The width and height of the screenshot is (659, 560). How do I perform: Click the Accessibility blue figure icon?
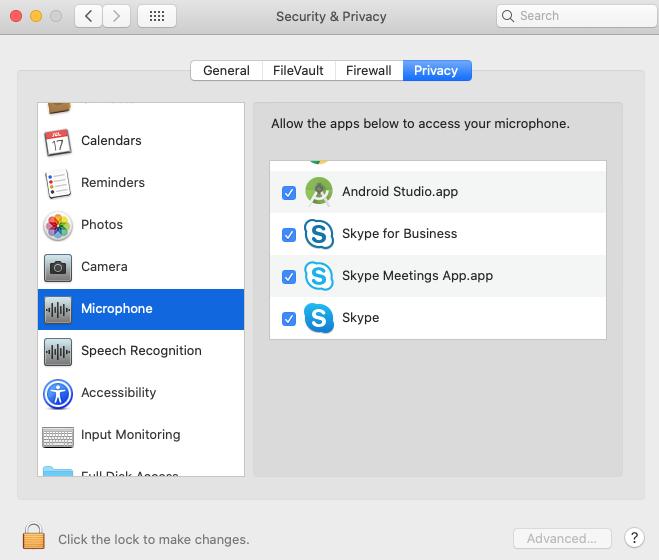click(x=58, y=394)
